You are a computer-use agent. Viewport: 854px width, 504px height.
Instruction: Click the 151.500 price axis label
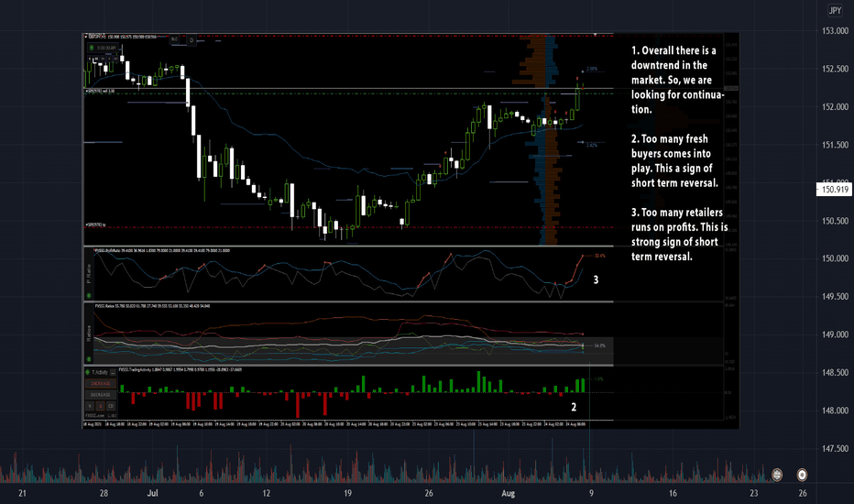coord(835,145)
